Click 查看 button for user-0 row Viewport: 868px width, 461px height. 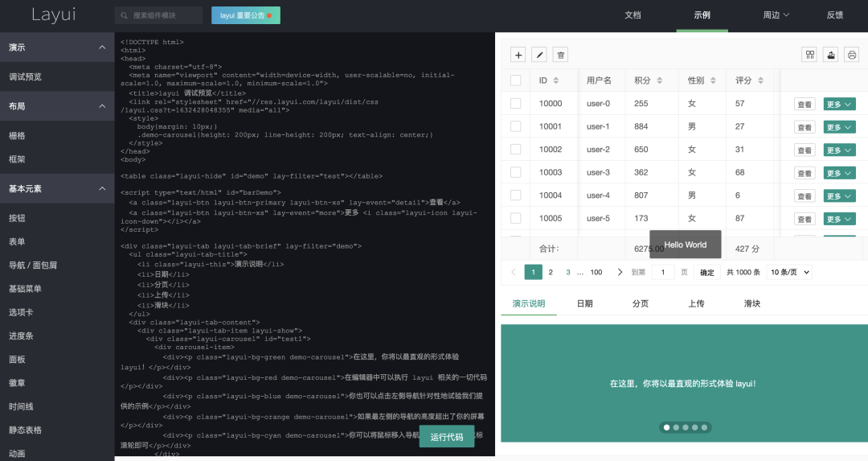pyautogui.click(x=805, y=104)
